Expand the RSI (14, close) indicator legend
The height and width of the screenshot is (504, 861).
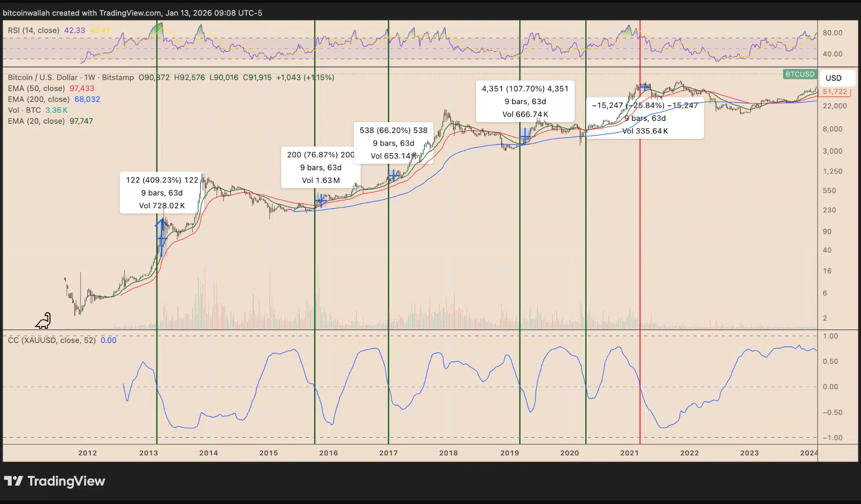coord(33,30)
